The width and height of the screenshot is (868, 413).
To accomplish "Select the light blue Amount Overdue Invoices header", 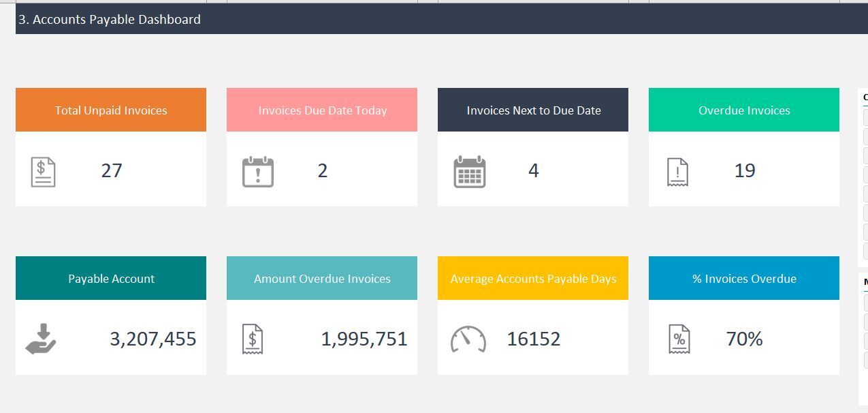I will [322, 278].
